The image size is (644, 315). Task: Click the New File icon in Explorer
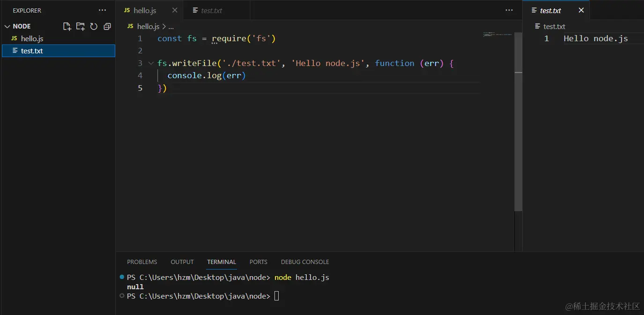point(67,26)
